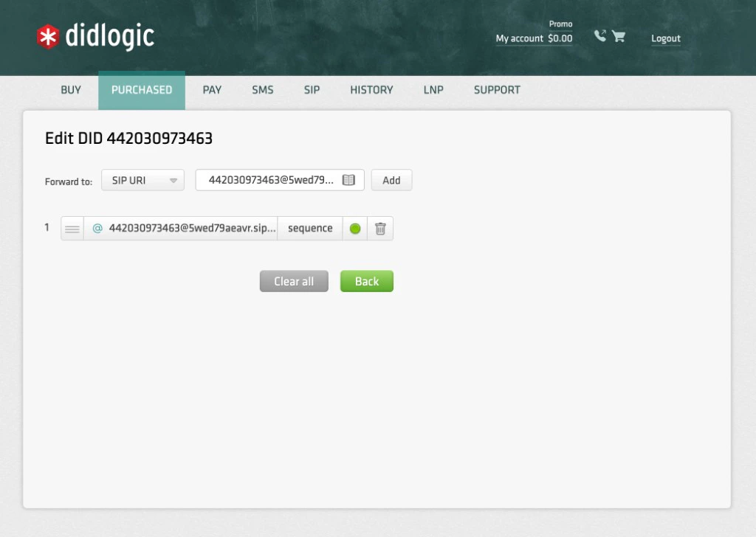Delete the forwarding rule using trash icon
The image size is (756, 537).
coord(380,228)
